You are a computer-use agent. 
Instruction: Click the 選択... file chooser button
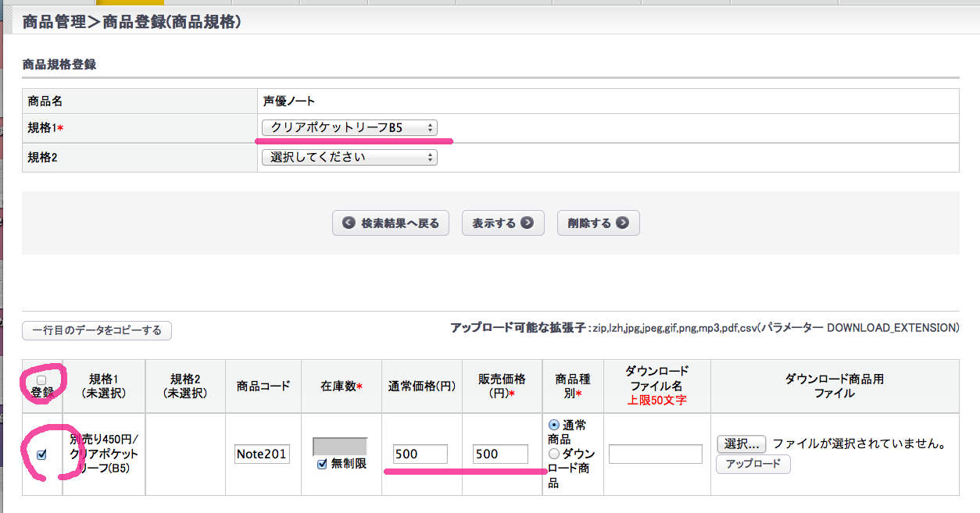[741, 444]
